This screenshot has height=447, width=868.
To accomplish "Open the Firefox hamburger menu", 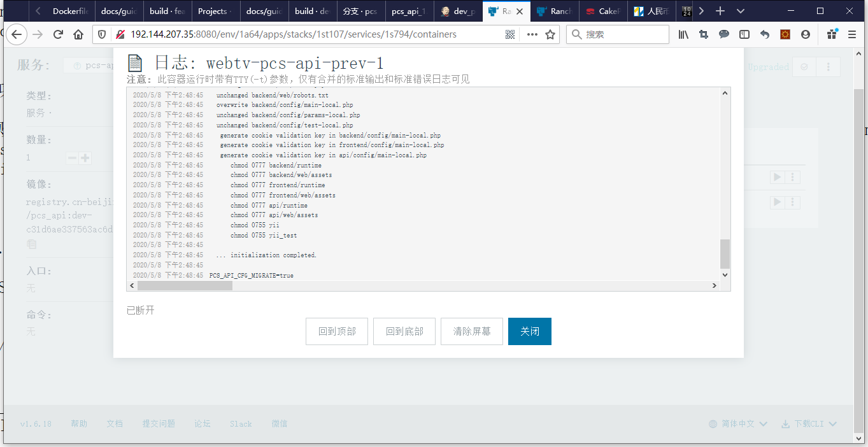I will [852, 34].
